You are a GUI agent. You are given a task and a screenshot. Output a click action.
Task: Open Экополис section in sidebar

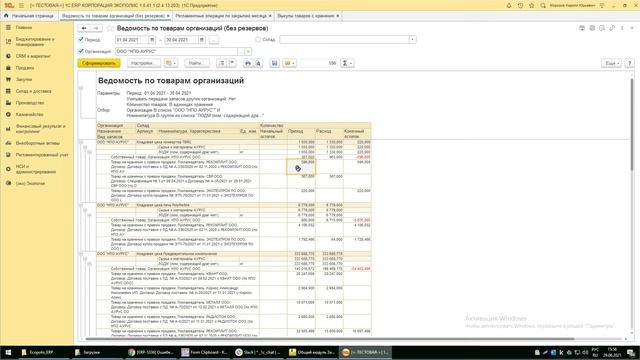point(30,183)
